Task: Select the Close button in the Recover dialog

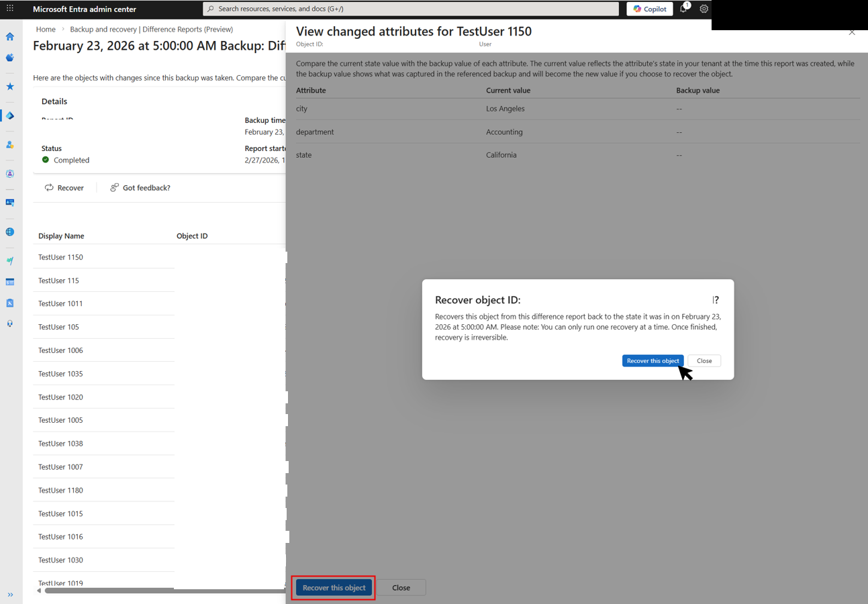Action: [x=704, y=360]
